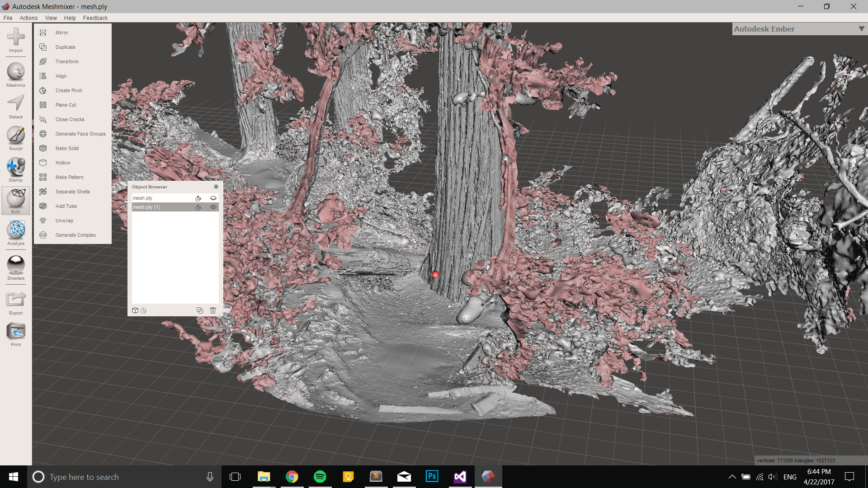
Task: Click the vertices and triangles count readout
Action: point(796,460)
